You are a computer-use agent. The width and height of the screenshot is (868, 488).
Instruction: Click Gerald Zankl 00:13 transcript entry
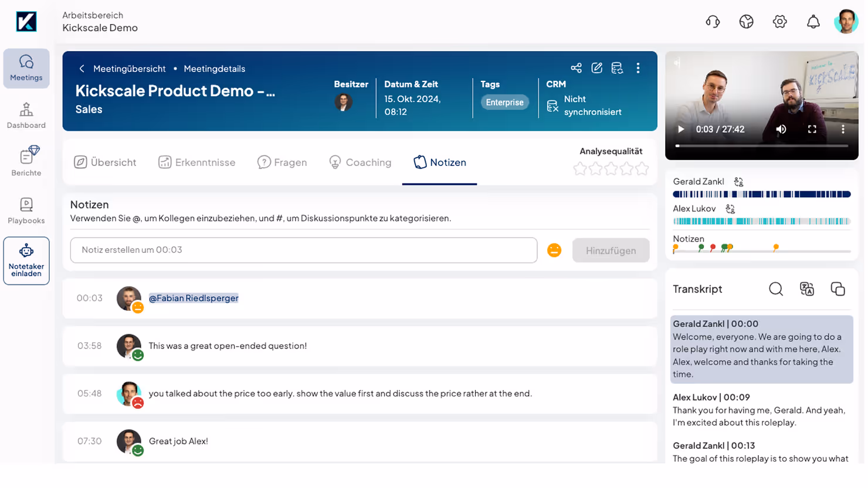tap(762, 452)
